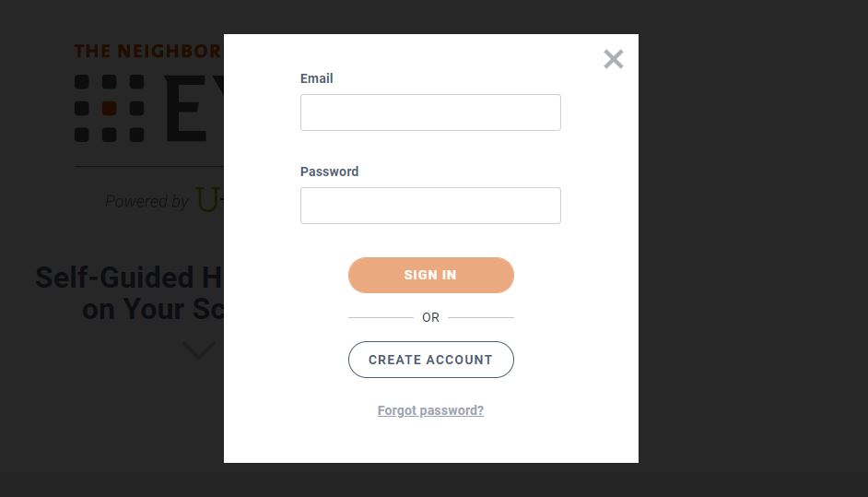
Task: Click the green U logo beside Powered by
Action: coord(207,200)
